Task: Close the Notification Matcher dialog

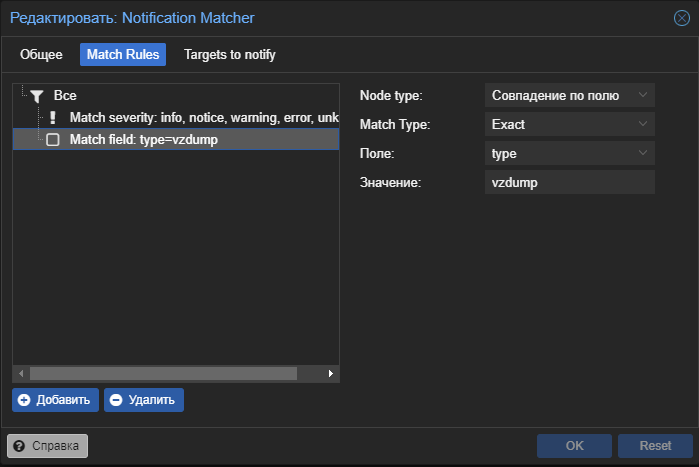Action: click(681, 18)
